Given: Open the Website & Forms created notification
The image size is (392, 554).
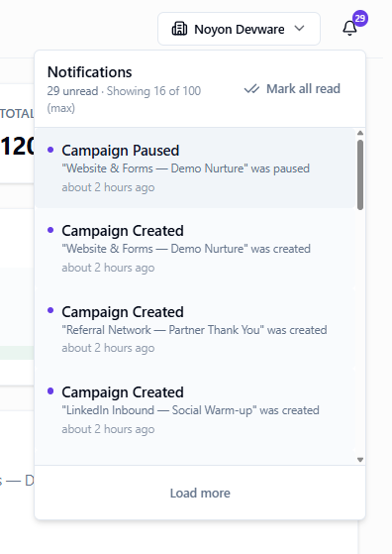Looking at the screenshot, I should click(195, 249).
